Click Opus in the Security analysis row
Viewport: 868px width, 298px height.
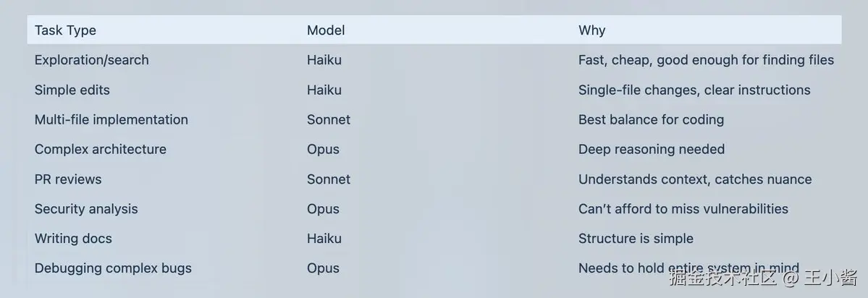[324, 209]
